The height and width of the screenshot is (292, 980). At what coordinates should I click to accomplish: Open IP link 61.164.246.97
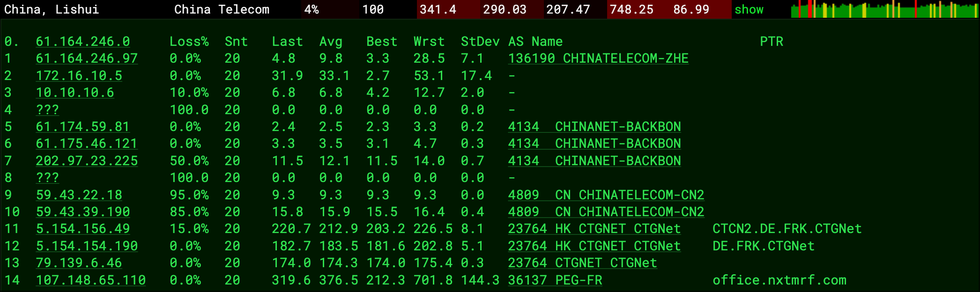pos(87,58)
